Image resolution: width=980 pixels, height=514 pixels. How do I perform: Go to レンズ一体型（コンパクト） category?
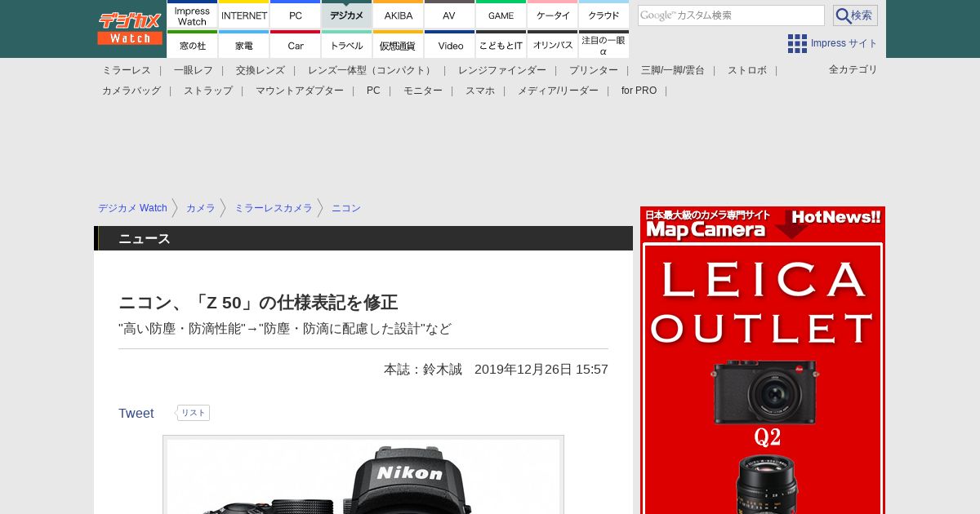point(372,70)
